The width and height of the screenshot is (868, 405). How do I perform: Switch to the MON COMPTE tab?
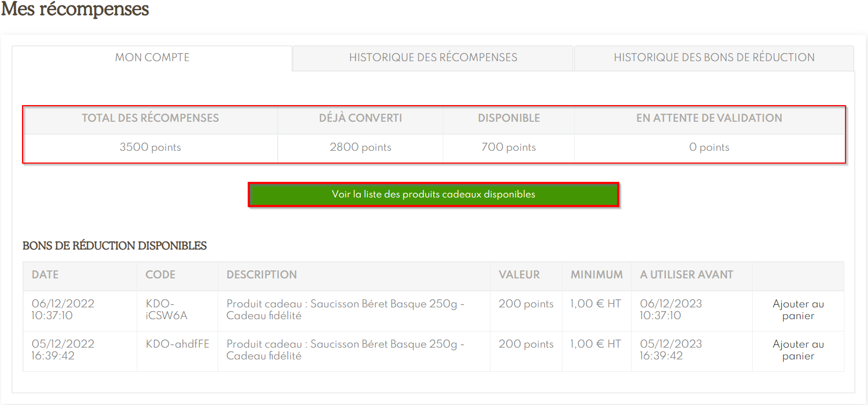point(152,57)
